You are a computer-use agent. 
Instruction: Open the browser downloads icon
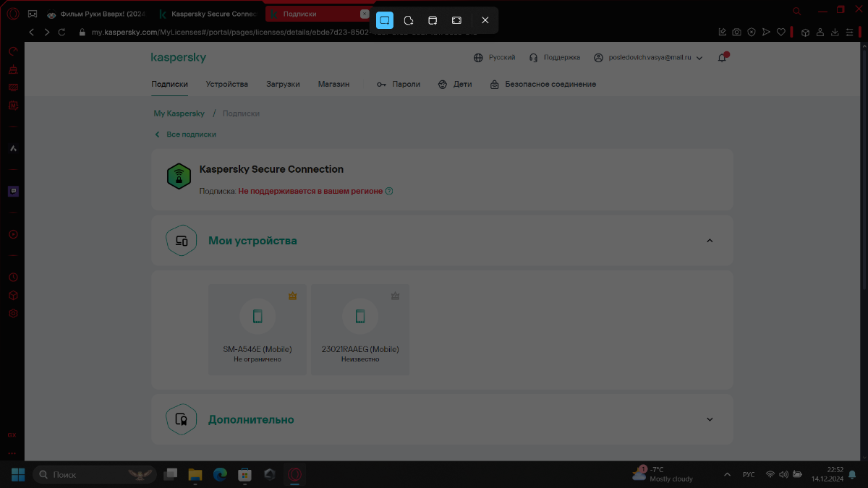[x=835, y=33]
